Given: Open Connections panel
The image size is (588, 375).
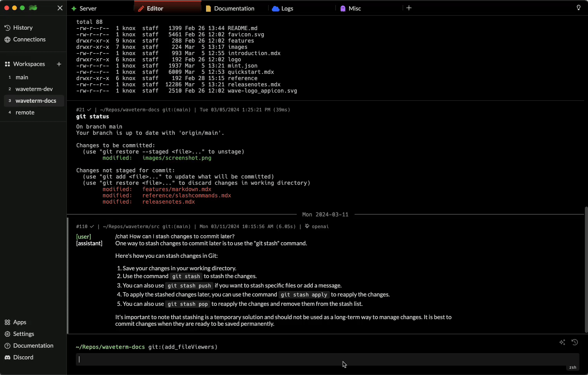Looking at the screenshot, I should pyautogui.click(x=29, y=39).
